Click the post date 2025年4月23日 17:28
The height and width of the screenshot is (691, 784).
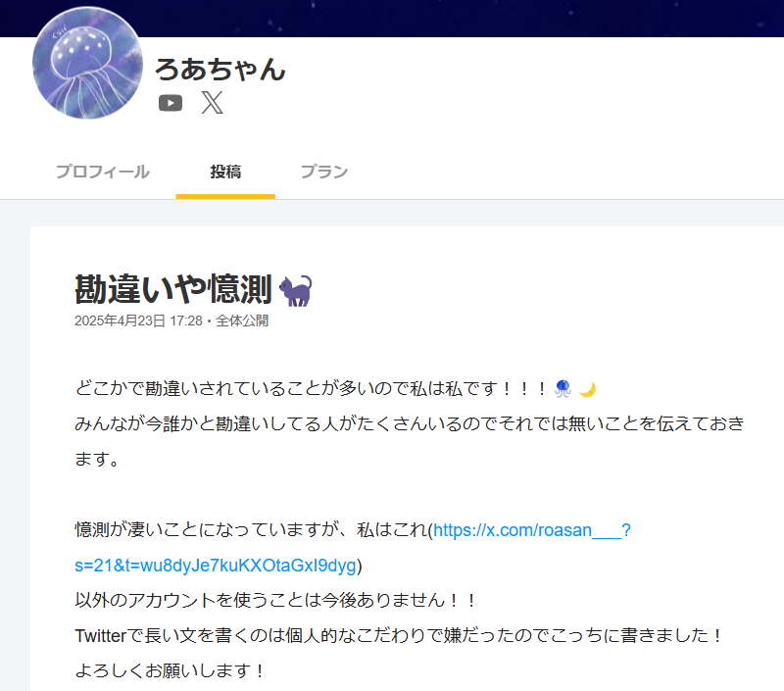(138, 321)
